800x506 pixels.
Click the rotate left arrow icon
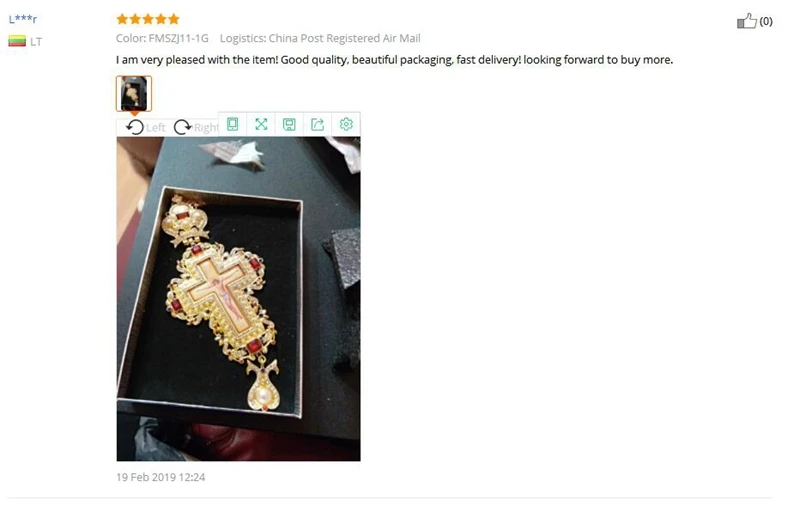[x=135, y=127]
